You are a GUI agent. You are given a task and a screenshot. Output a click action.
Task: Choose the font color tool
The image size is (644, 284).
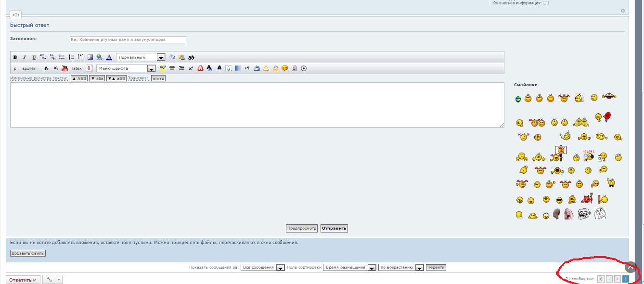pos(109,57)
